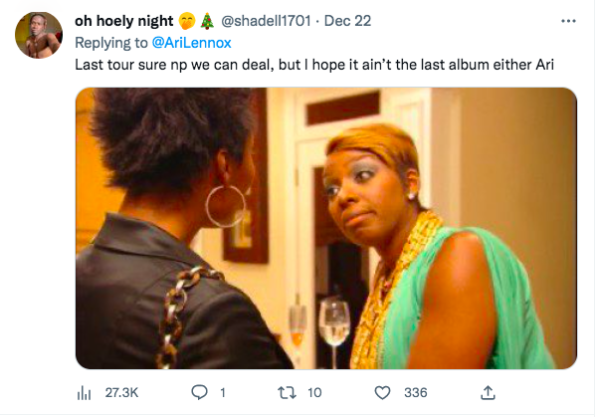This screenshot has width=595, height=417.
Task: Click the reply count of 1
Action: [x=223, y=392]
